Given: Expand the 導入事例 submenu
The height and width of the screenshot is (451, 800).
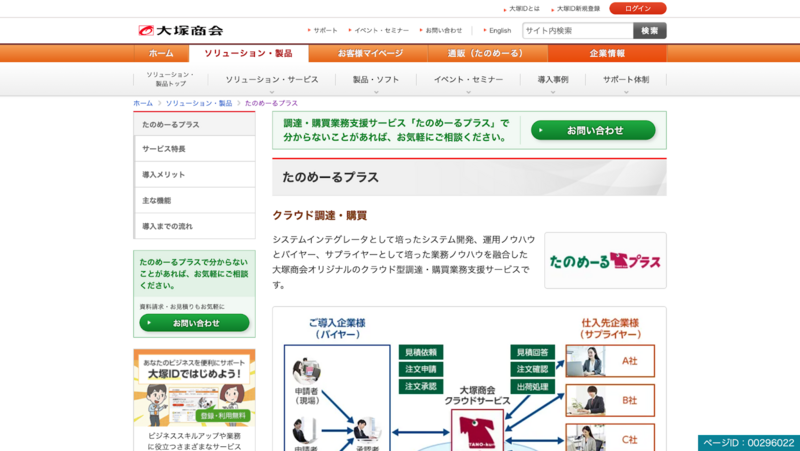Looking at the screenshot, I should [553, 80].
